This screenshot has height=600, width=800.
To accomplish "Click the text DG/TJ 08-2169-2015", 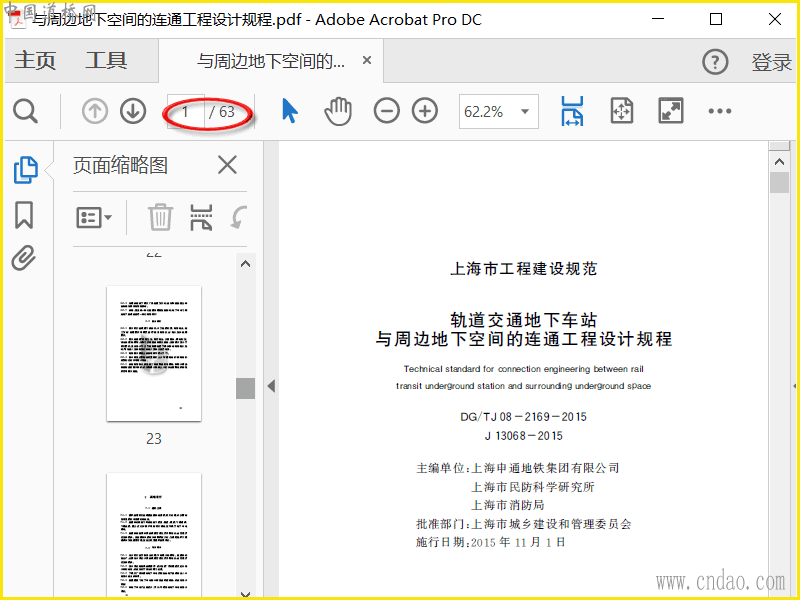I will click(523, 417).
